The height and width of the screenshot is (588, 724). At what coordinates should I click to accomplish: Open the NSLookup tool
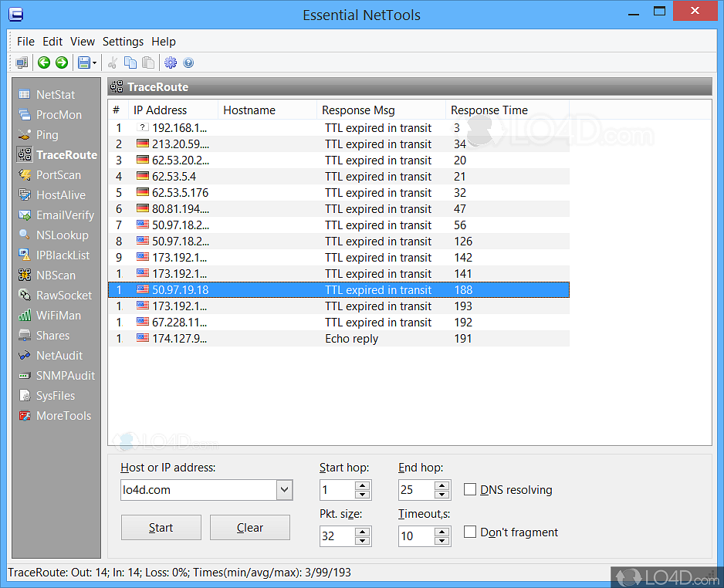(52, 235)
